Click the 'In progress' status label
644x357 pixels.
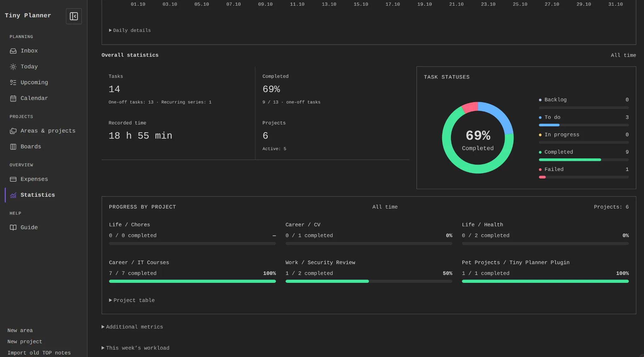(562, 135)
